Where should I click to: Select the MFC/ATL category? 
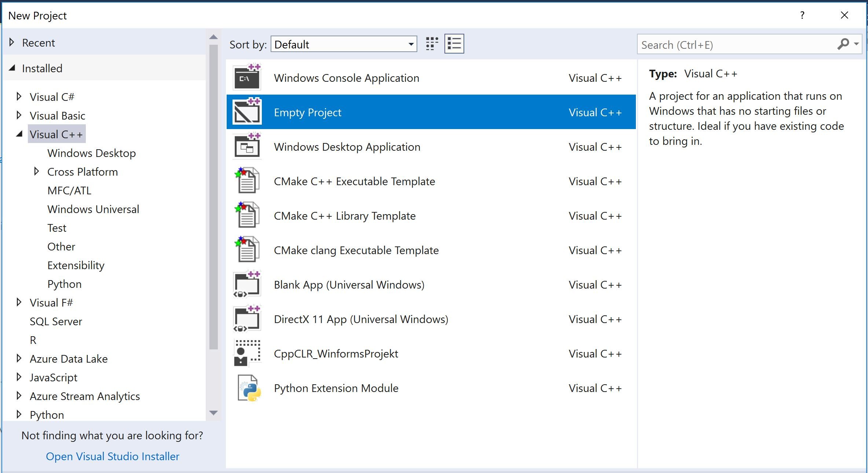tap(69, 191)
